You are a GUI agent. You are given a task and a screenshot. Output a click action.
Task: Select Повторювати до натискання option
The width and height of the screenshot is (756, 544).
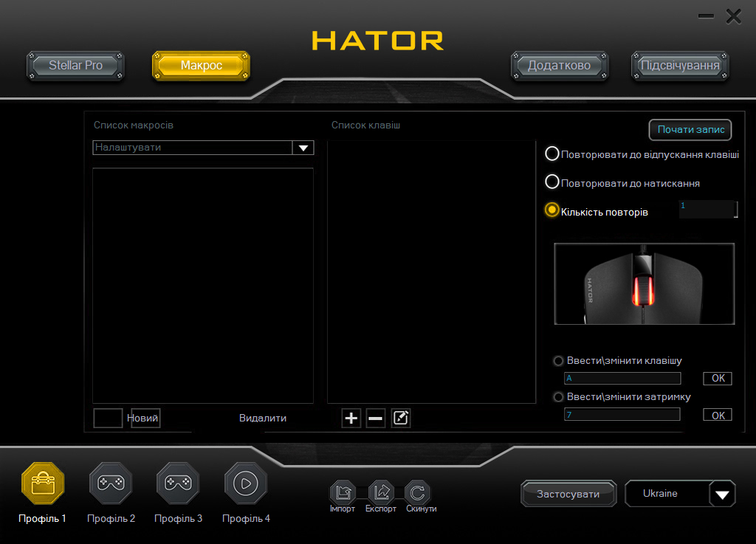(551, 182)
